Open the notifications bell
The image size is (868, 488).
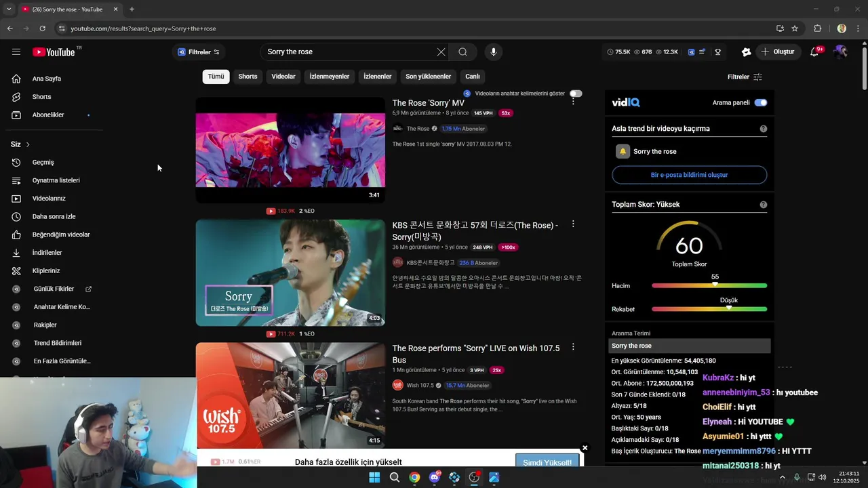815,52
